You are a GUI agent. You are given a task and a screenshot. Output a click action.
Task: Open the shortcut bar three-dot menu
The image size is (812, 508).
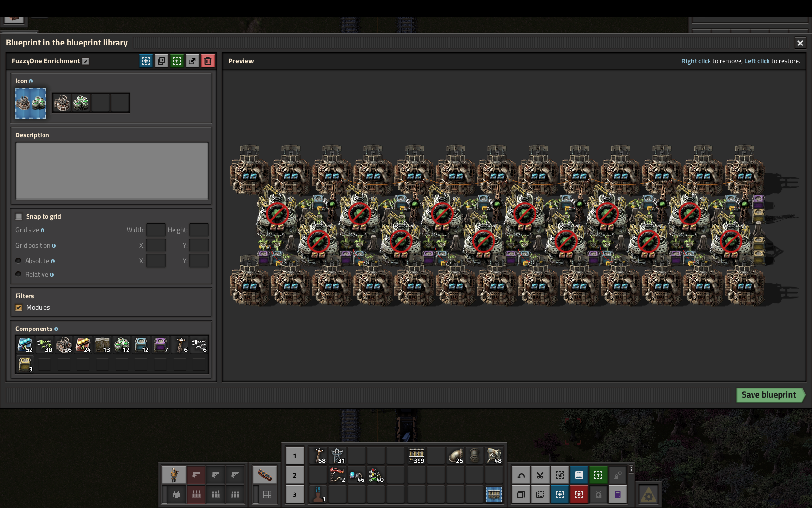point(631,469)
